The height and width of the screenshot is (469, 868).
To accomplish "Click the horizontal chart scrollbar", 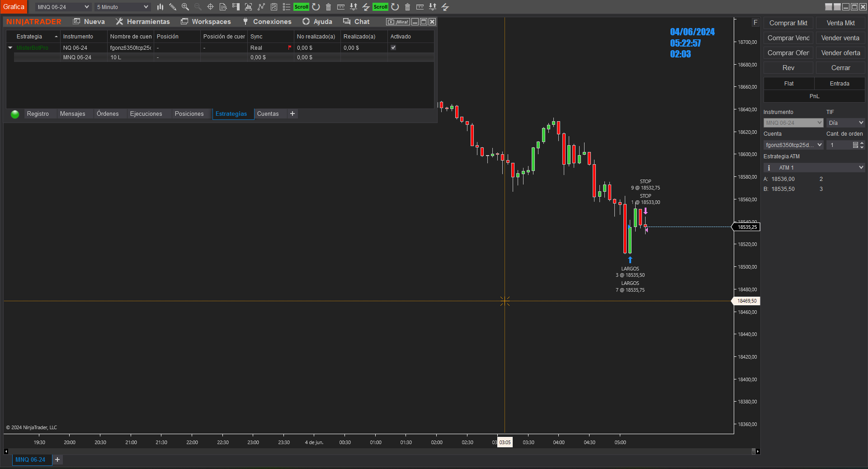I will tap(382, 451).
